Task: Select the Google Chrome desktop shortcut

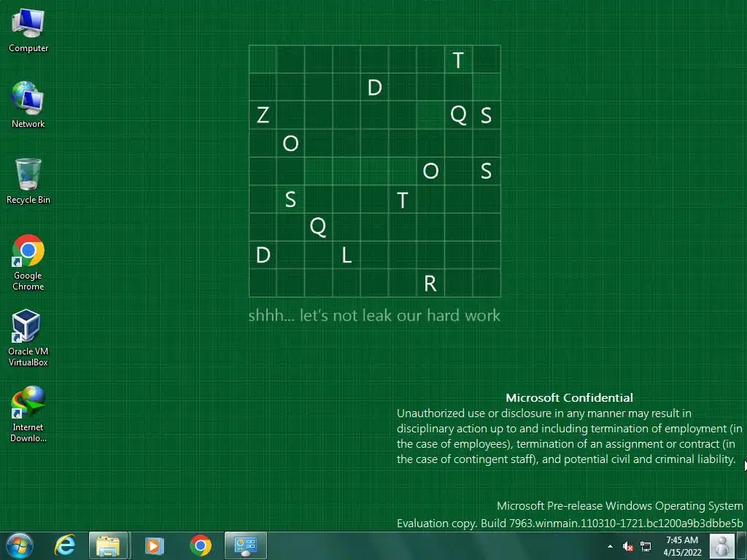Action: [28, 262]
